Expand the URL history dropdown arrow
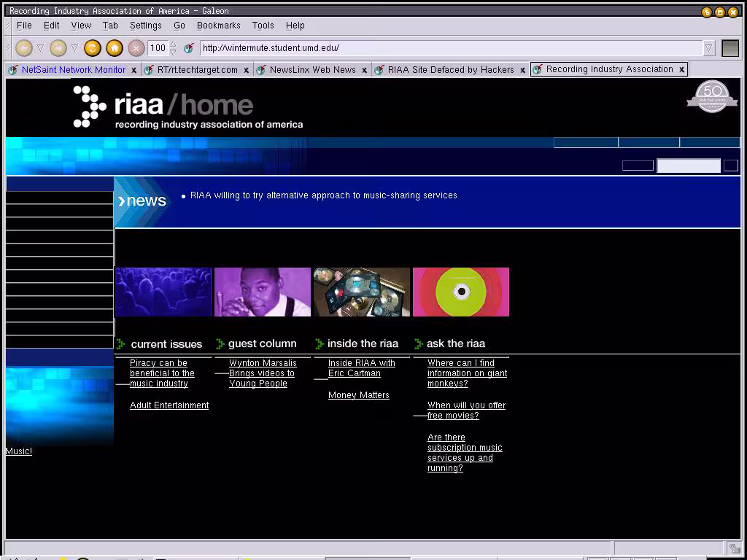Screen dimensions: 747x560 (x=708, y=48)
